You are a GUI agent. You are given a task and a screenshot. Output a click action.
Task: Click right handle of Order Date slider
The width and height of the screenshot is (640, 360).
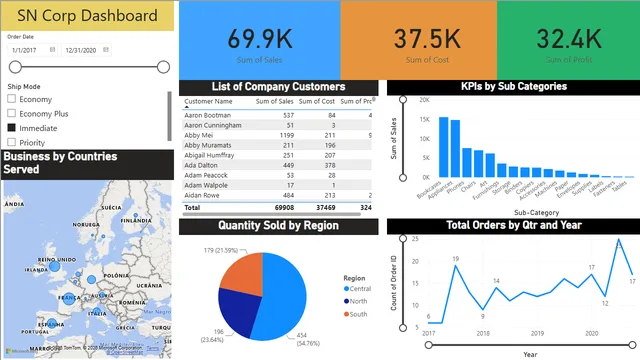pyautogui.click(x=163, y=67)
